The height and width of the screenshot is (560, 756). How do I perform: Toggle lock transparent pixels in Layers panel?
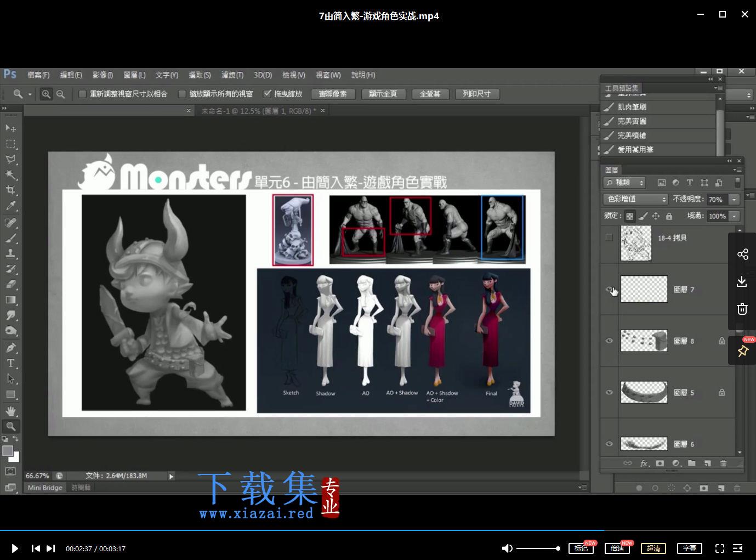(x=630, y=216)
